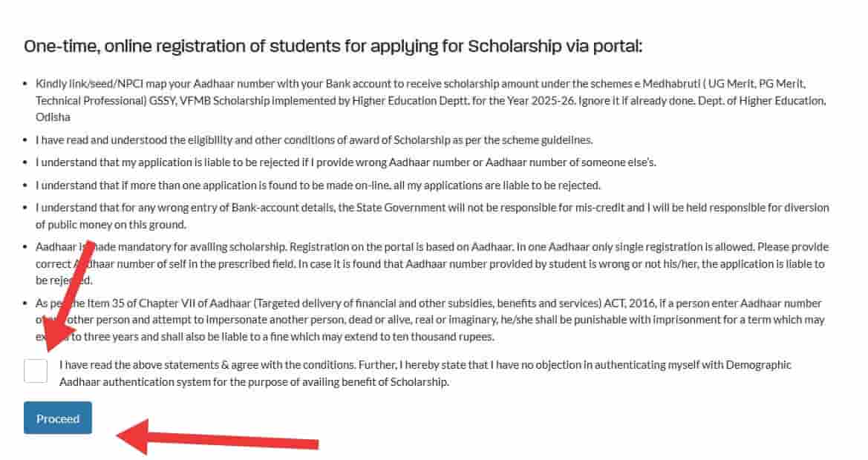This screenshot has height=460, width=868.
Task: Click the 'more than one application' statement
Action: pyautogui.click(x=318, y=185)
